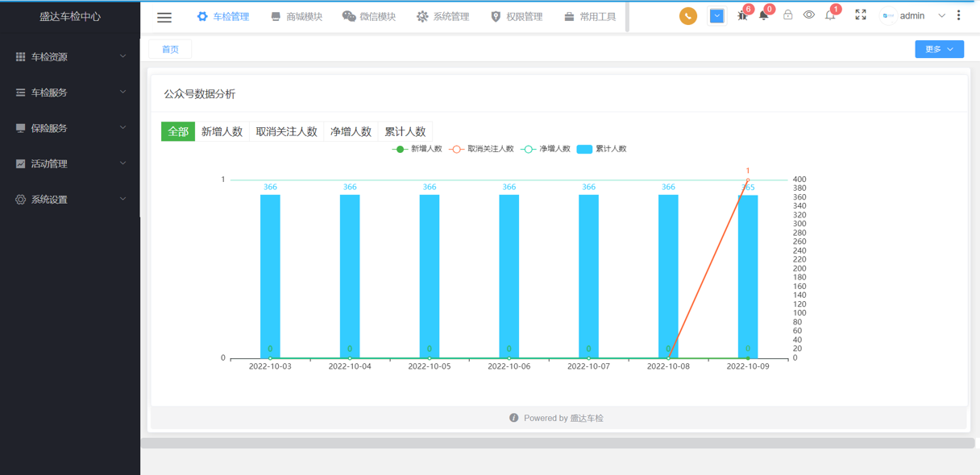Select the 累计人数 tab
This screenshot has width=980, height=475.
pyautogui.click(x=405, y=131)
